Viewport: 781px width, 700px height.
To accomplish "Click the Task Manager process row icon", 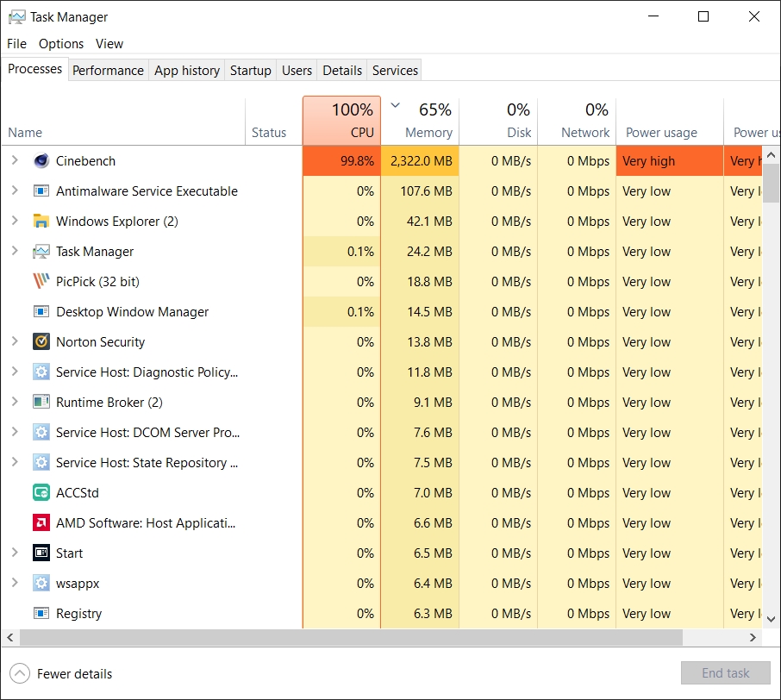I will point(41,252).
